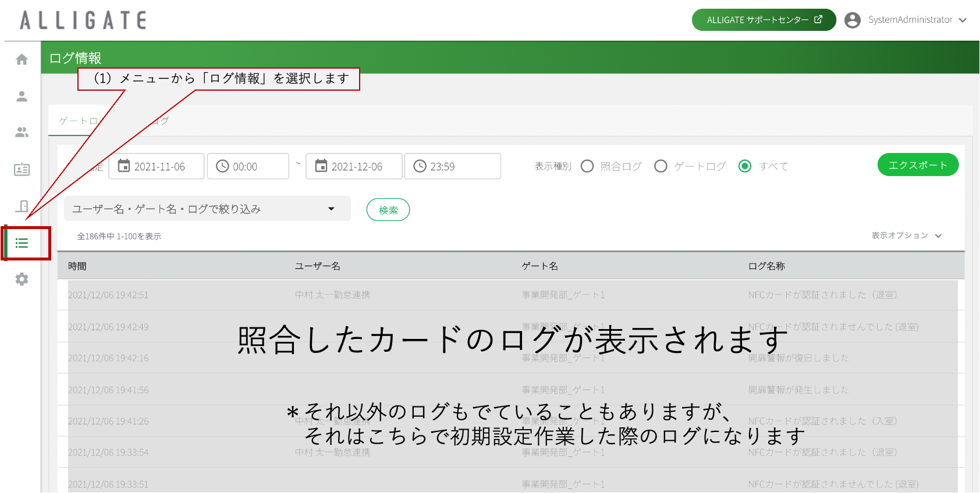This screenshot has width=980, height=493.
Task: Select the log list icon in sidebar
Action: (22, 243)
